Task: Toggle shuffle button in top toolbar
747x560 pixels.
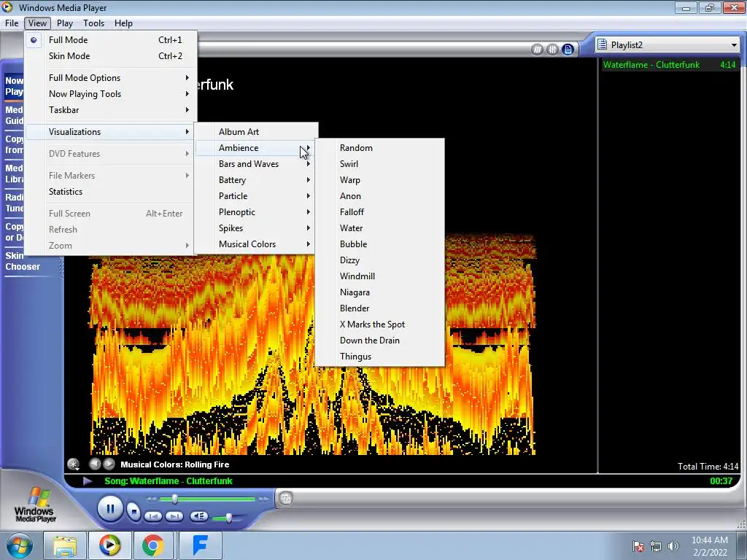Action: click(537, 49)
